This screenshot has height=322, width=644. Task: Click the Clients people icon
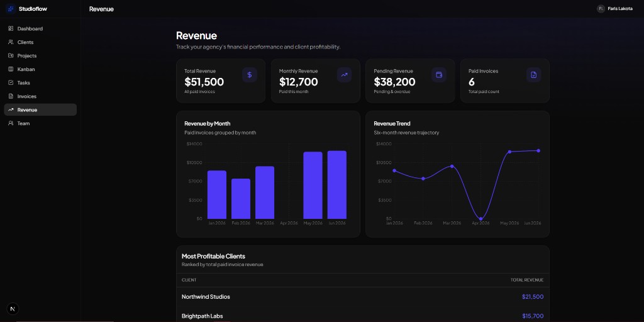tap(11, 42)
